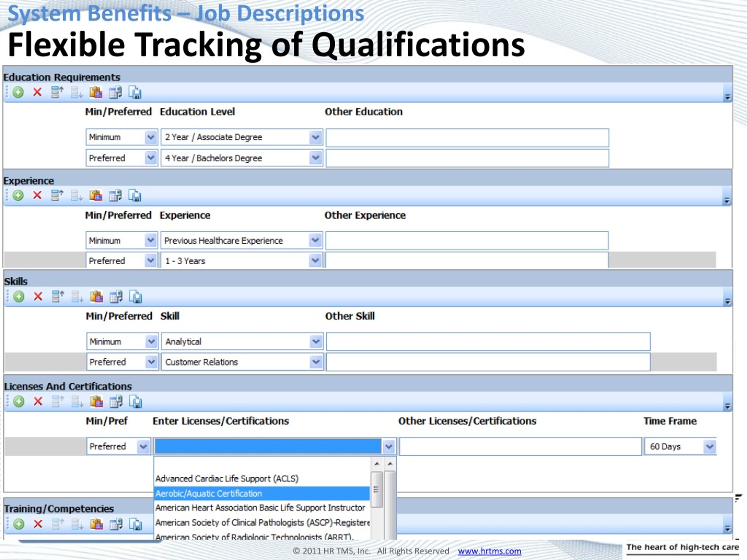Click paste clipboard icon in Licenses And Certifications toolbar
The height and width of the screenshot is (560, 747).
pos(97,401)
